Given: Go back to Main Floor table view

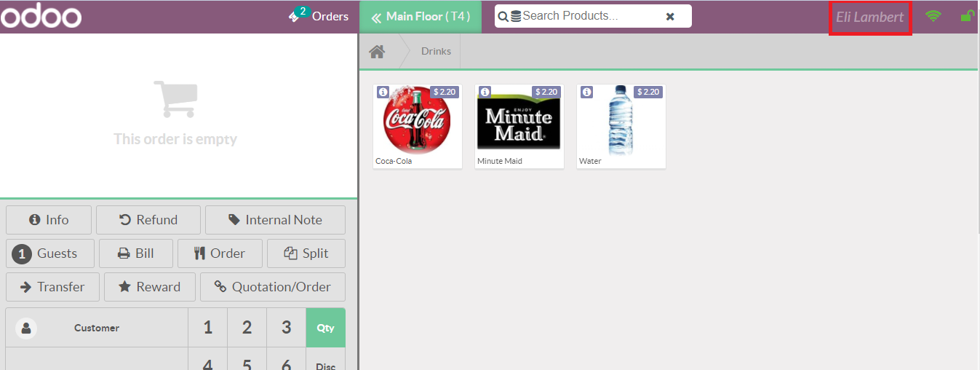Looking at the screenshot, I should tap(421, 16).
